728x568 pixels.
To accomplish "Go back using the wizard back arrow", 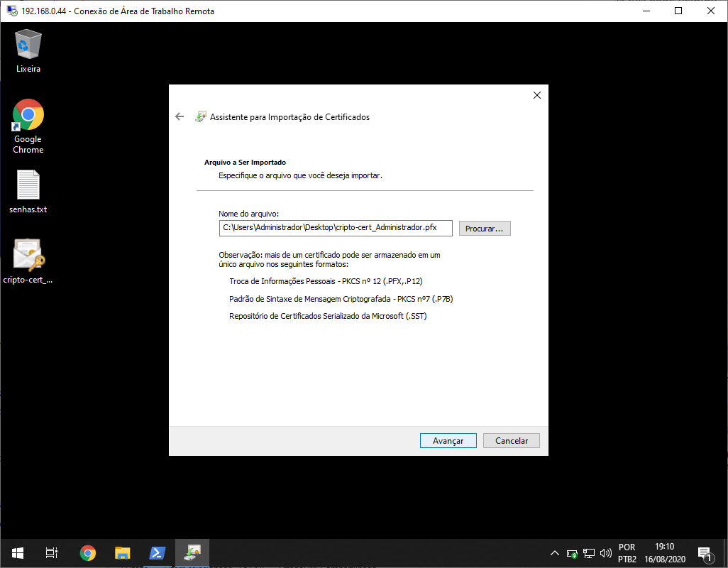I will click(180, 116).
